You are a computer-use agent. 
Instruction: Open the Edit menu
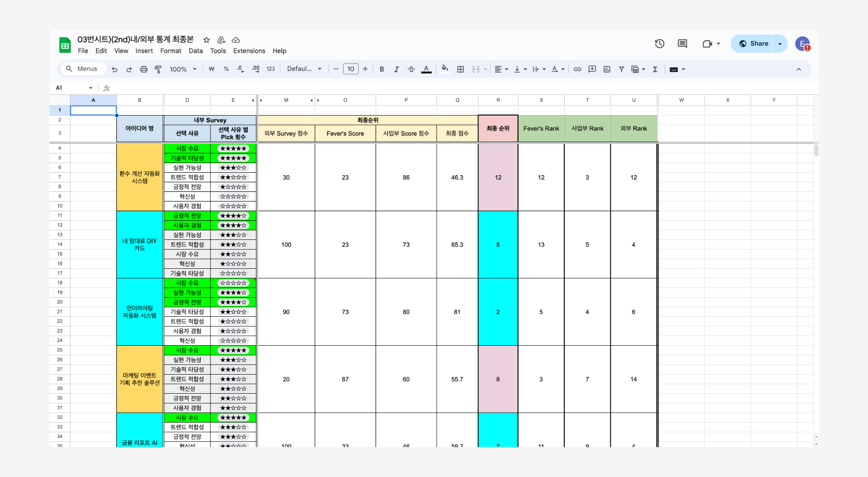[101, 51]
